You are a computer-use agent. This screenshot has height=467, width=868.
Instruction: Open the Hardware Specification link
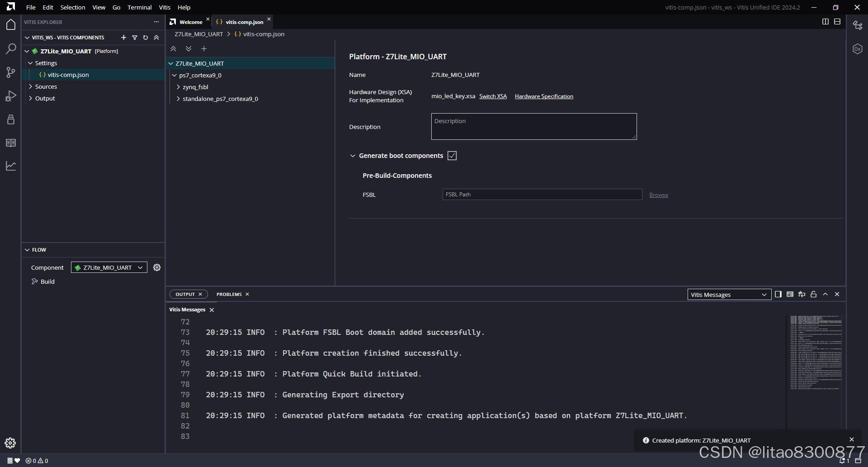coord(544,96)
